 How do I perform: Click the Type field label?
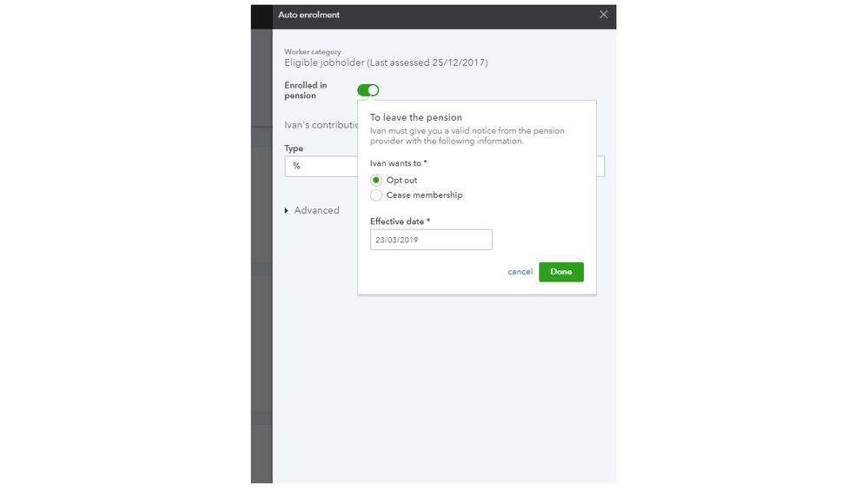(294, 148)
